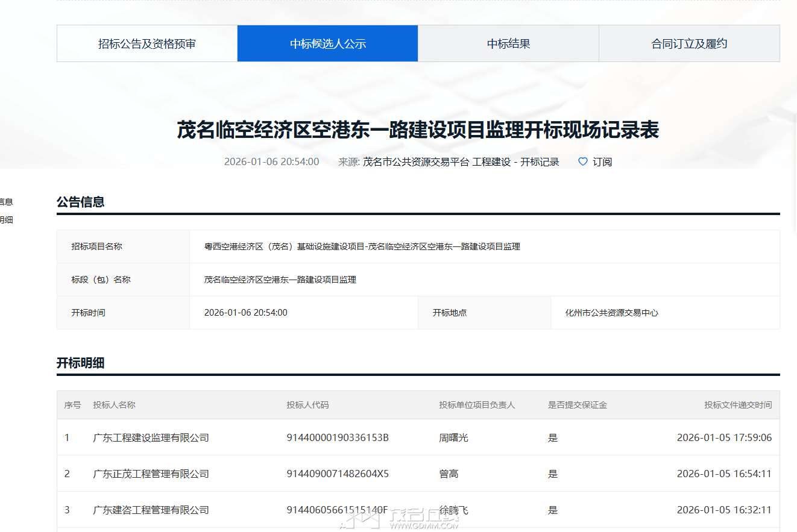Click the 化州市公共资源交易中心 location cell
Image resolution: width=797 pixels, height=532 pixels.
(611, 313)
